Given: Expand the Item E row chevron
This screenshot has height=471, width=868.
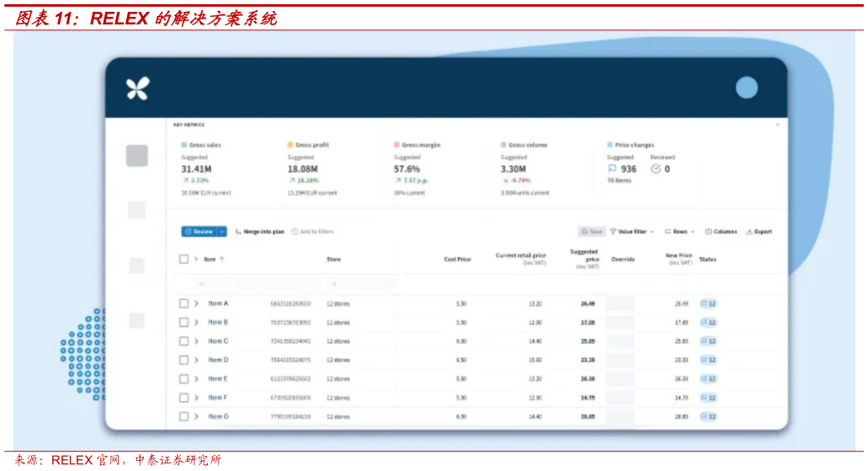Looking at the screenshot, I should pyautogui.click(x=196, y=379).
